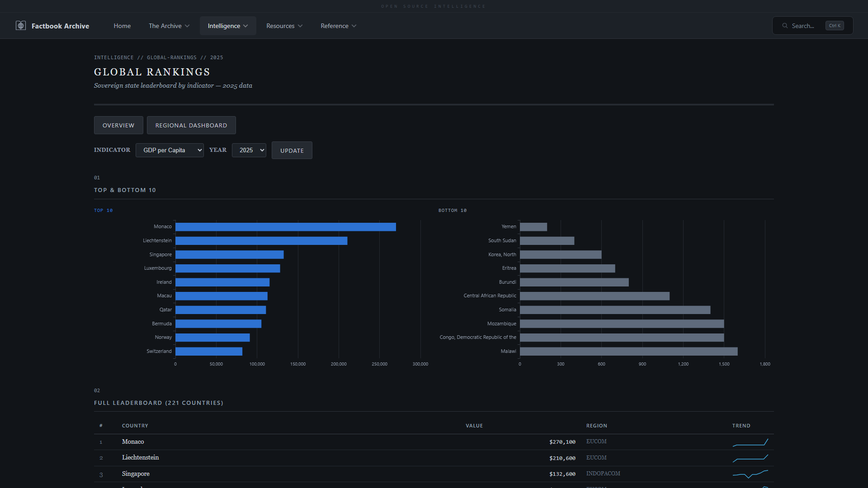Viewport: 868px width, 488px height.
Task: Open the Indicator GDP per Capita selector
Action: point(170,150)
